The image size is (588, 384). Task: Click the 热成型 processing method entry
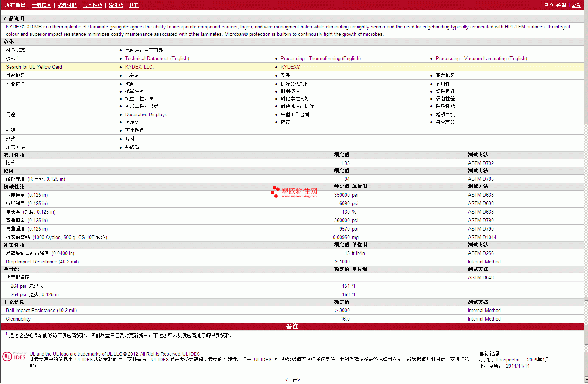click(132, 148)
